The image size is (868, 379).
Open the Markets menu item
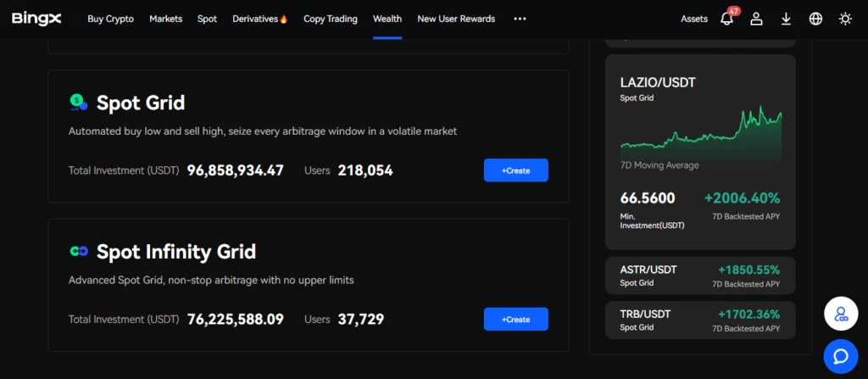165,19
